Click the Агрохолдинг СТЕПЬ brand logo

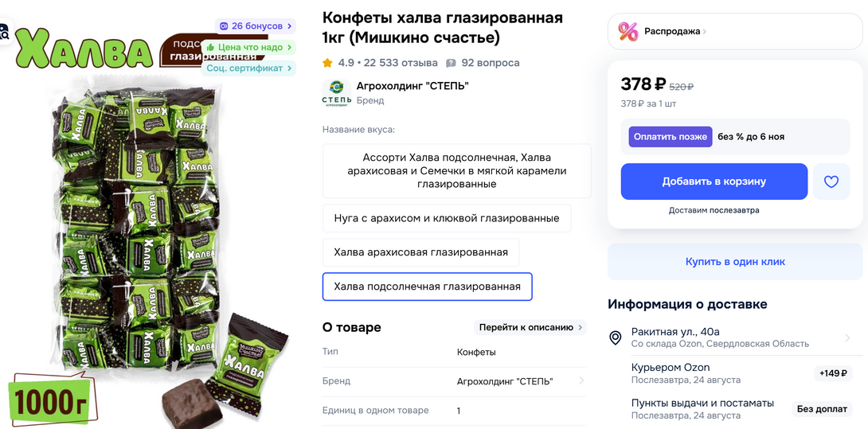click(336, 92)
